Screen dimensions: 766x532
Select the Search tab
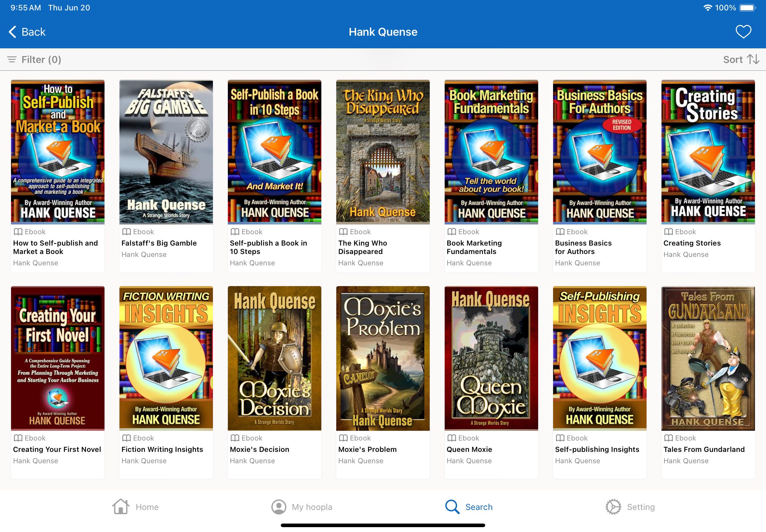click(x=469, y=507)
